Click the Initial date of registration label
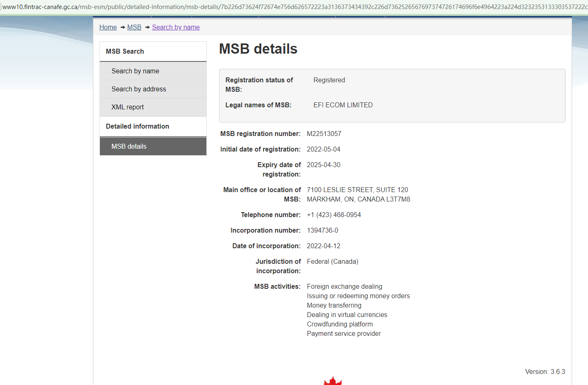This screenshot has width=588, height=385. coord(260,149)
